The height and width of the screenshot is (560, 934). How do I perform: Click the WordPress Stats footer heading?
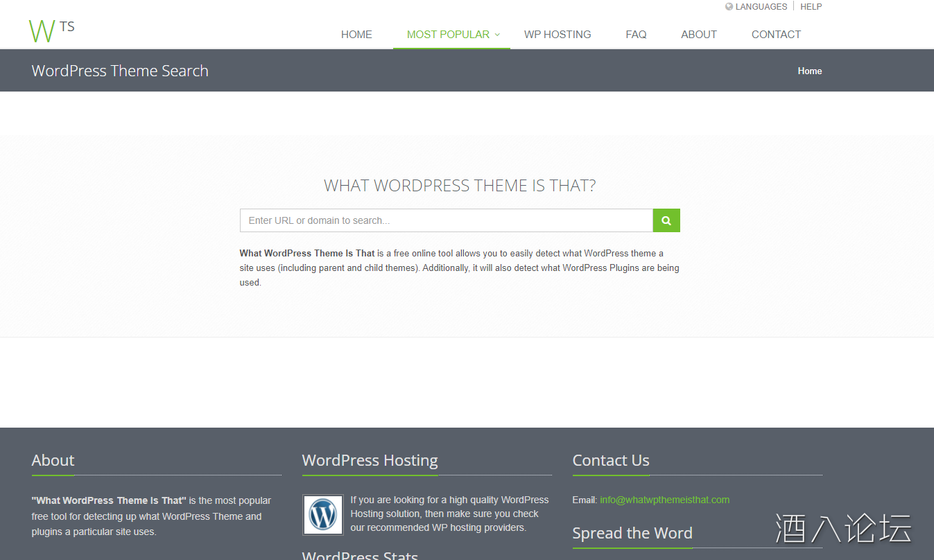[360, 555]
